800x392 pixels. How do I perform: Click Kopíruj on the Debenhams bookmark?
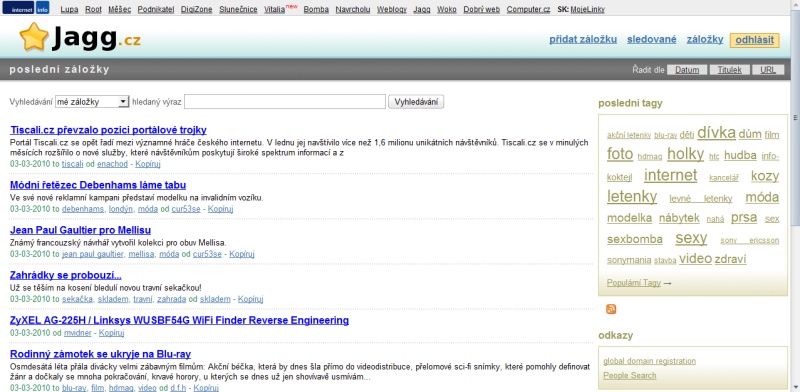pyautogui.click(x=221, y=209)
